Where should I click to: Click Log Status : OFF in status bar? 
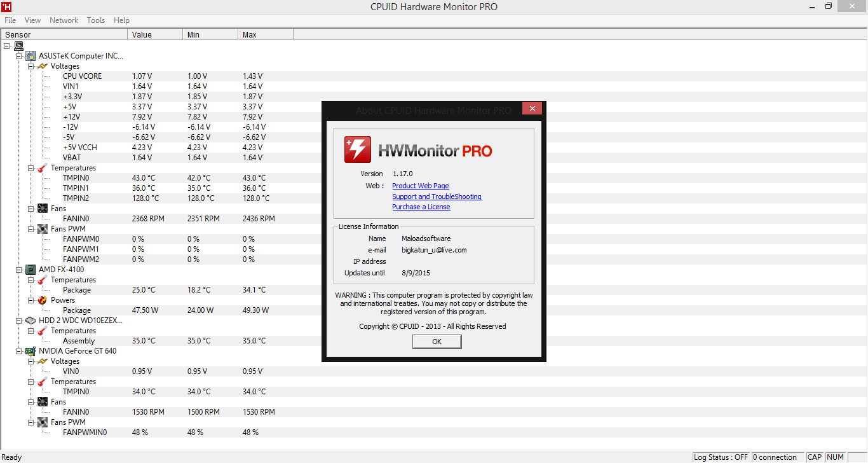point(721,457)
